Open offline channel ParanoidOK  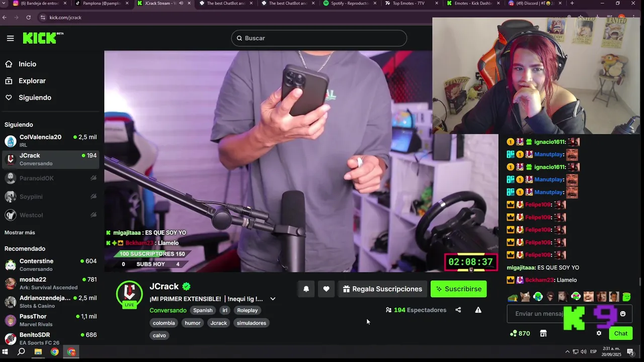coord(50,178)
